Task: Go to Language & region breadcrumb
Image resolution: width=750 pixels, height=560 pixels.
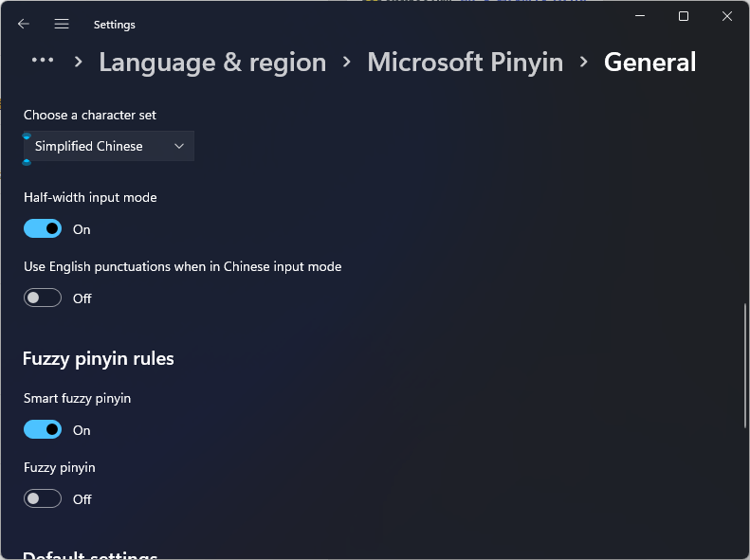Action: 212,63
